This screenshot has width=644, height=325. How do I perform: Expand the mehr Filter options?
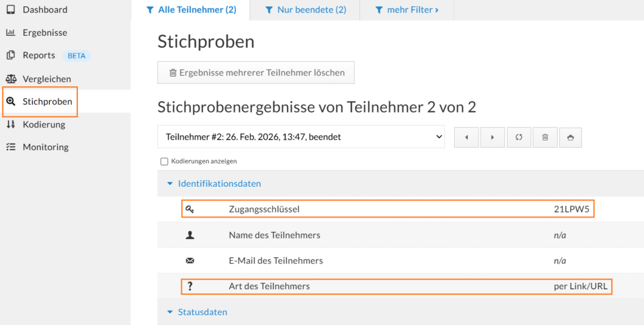406,10
